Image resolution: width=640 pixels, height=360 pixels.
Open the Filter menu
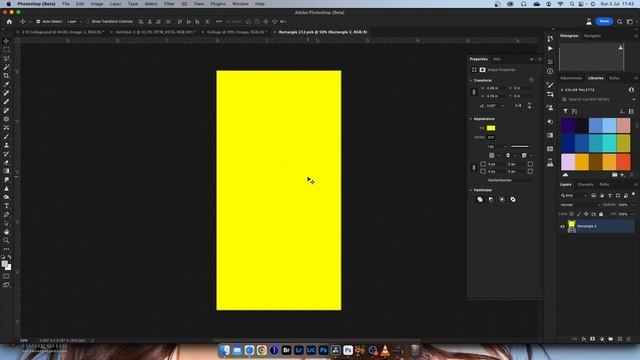coord(169,4)
